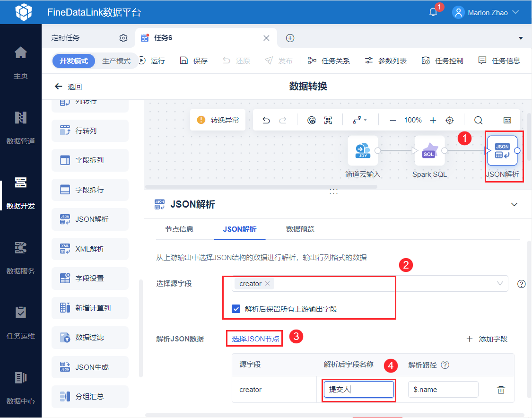Open 数据中心 in the sidebar
The height and width of the screenshot is (418, 532).
pyautogui.click(x=21, y=387)
